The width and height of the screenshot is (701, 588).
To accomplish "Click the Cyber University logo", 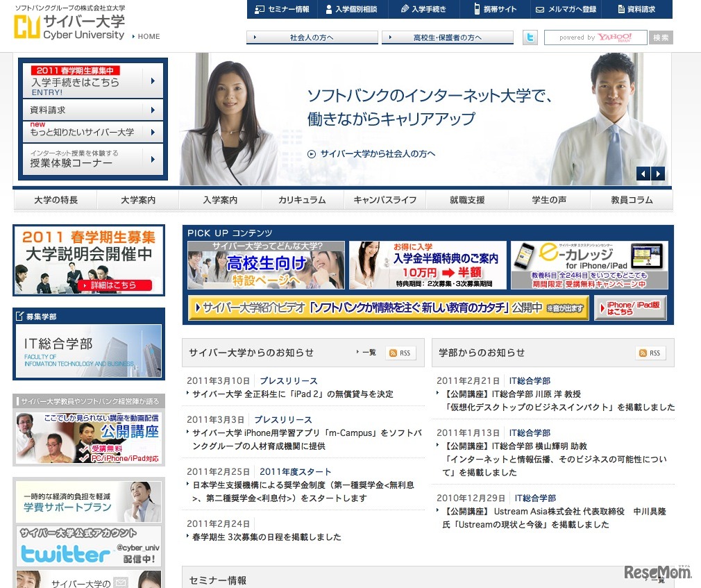I will (69, 26).
